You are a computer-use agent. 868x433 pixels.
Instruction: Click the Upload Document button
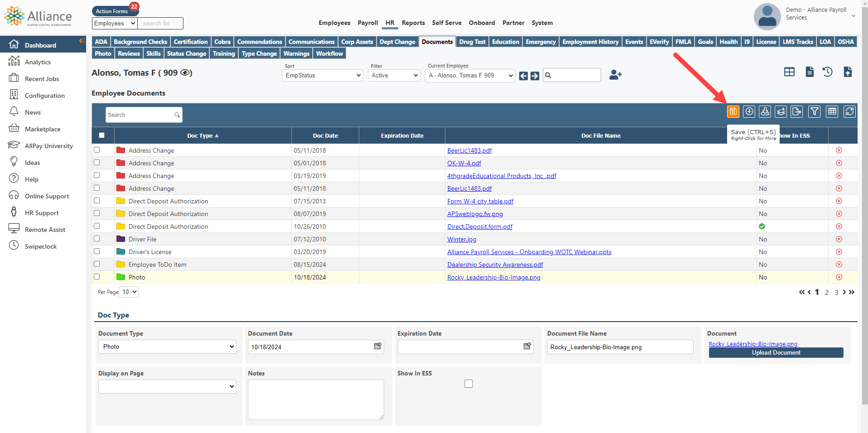pyautogui.click(x=776, y=353)
